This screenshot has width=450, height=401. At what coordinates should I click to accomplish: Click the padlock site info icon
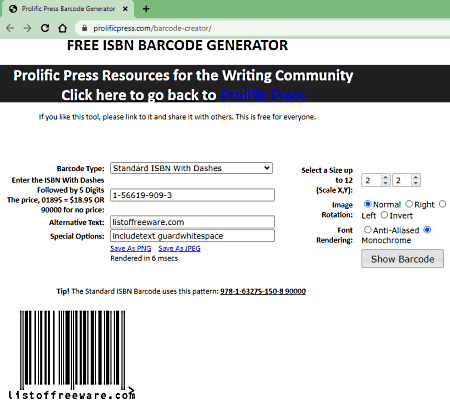click(84, 28)
